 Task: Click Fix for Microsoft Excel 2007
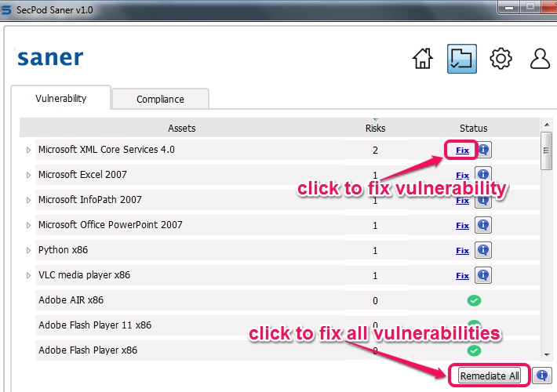click(462, 175)
